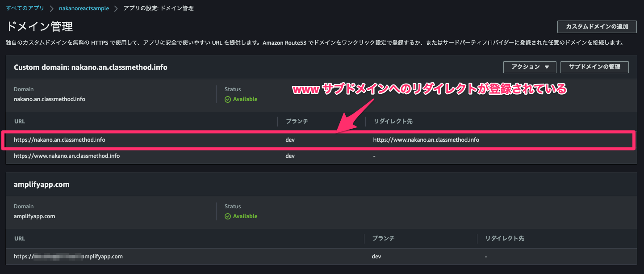Click the Available check icon for custom domain
The image size is (644, 274).
[x=228, y=99]
